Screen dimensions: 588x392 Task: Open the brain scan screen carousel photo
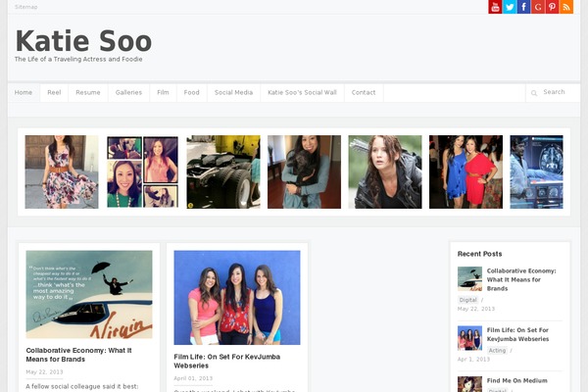pyautogui.click(x=537, y=171)
